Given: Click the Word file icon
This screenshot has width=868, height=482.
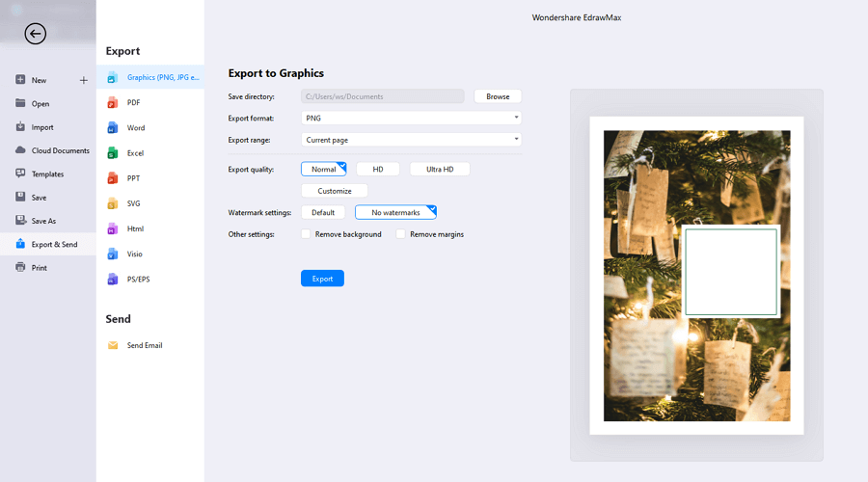Looking at the screenshot, I should coord(113,128).
